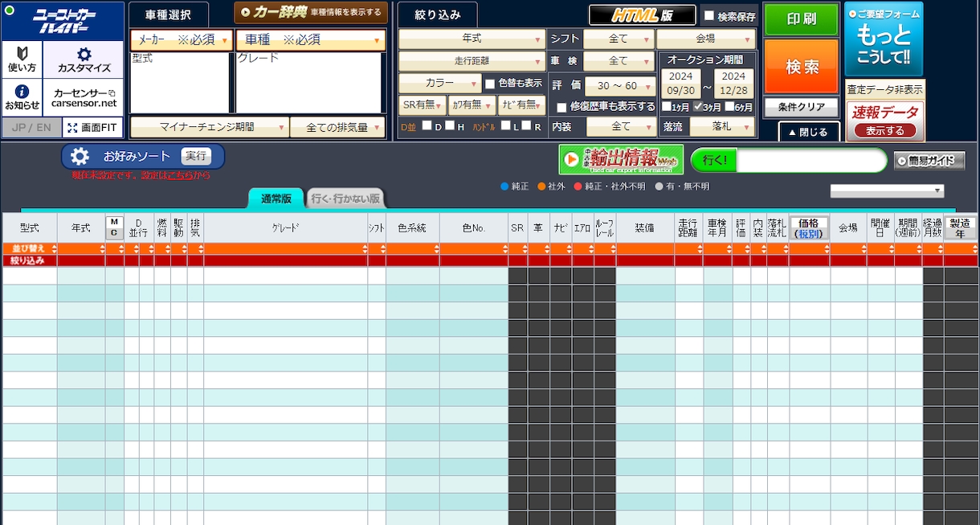Open the もっとこうして request form banner
Image resolution: width=980 pixels, height=525 pixels.
(884, 39)
